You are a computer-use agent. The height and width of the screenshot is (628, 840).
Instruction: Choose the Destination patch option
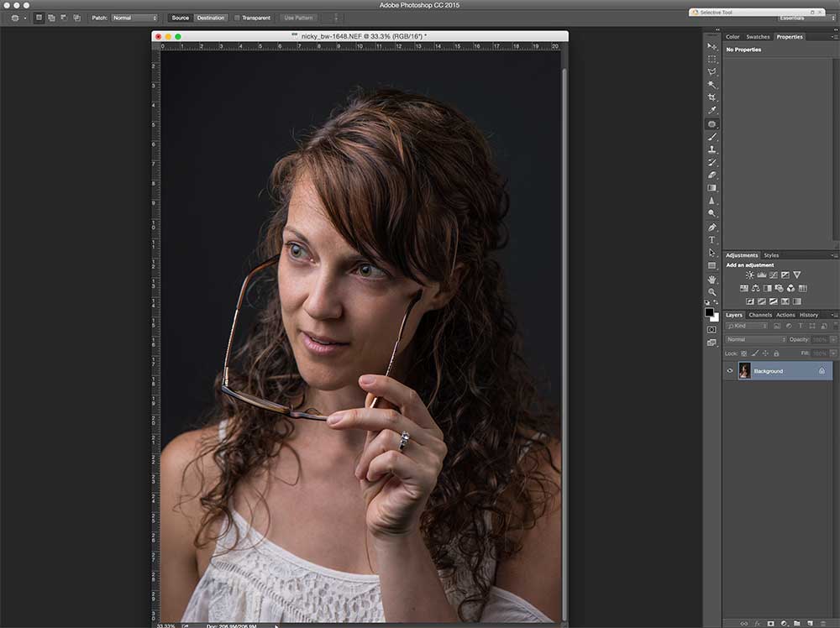tap(211, 18)
